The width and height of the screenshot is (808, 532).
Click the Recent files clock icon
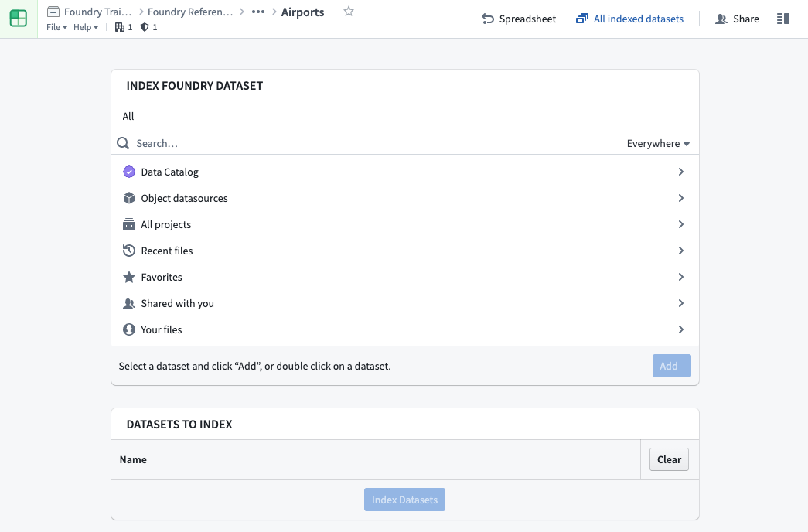[x=129, y=251]
